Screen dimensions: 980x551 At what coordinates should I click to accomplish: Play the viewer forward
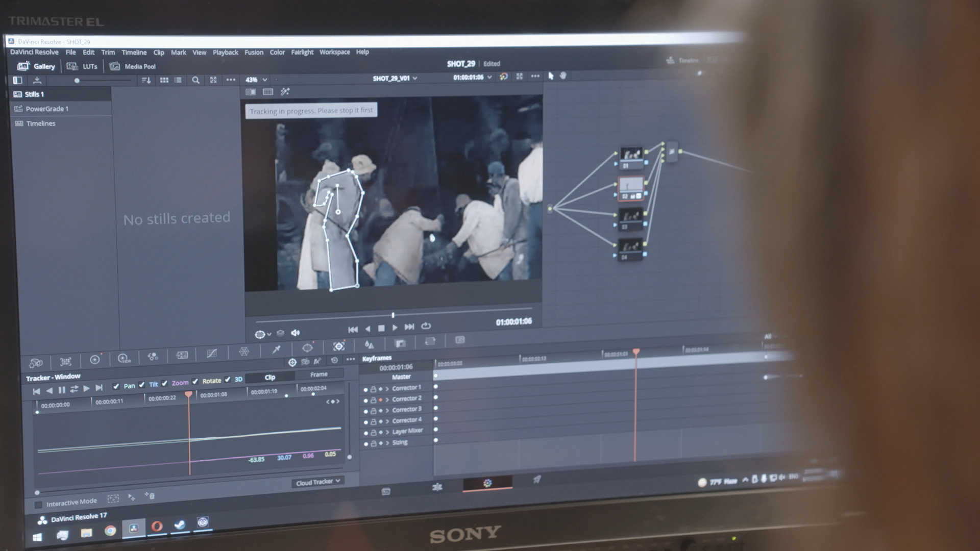[395, 328]
